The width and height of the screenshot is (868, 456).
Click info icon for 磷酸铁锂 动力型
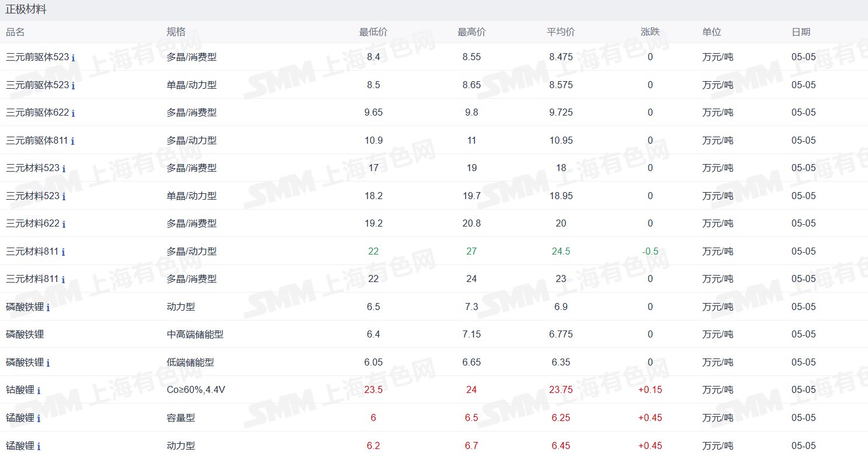point(48,308)
